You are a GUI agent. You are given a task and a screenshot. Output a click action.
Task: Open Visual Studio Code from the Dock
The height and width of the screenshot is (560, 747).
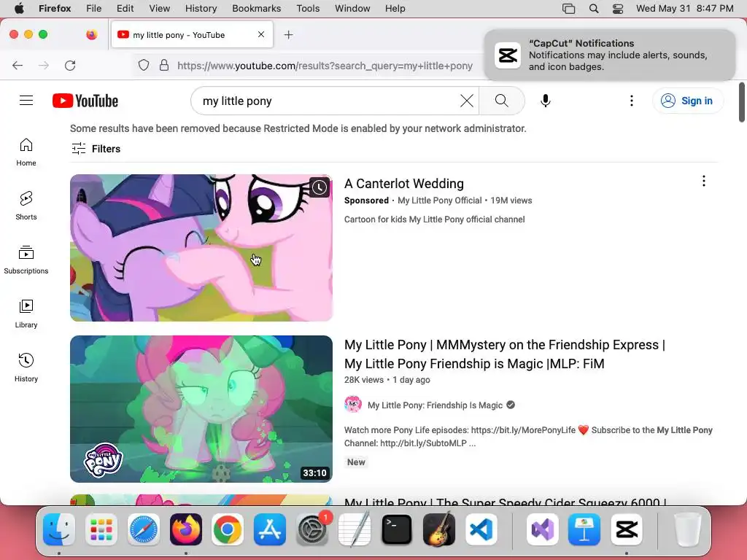click(481, 529)
